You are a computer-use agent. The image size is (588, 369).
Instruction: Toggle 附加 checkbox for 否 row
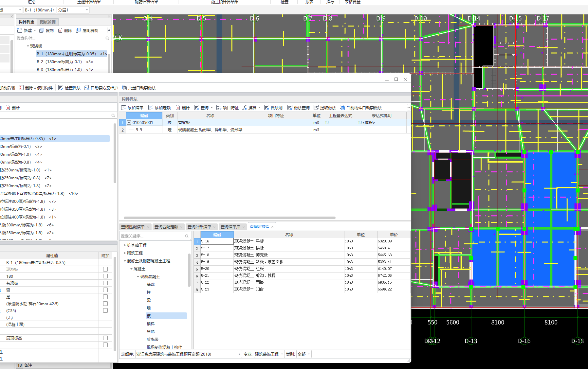pyautogui.click(x=105, y=290)
